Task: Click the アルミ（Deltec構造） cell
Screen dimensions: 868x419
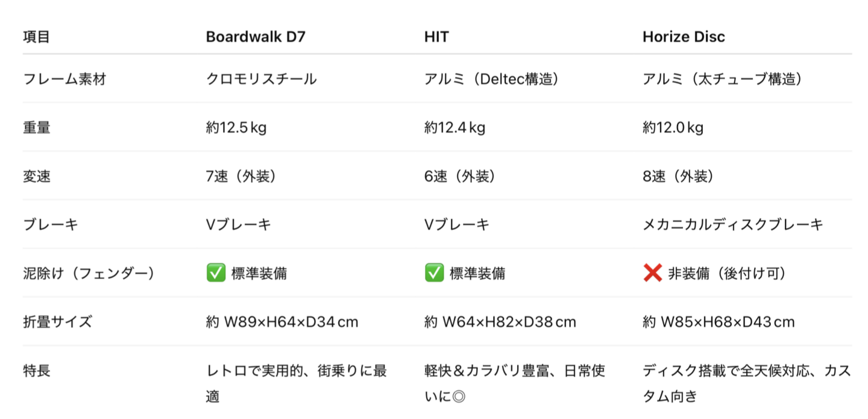Action: [x=491, y=79]
